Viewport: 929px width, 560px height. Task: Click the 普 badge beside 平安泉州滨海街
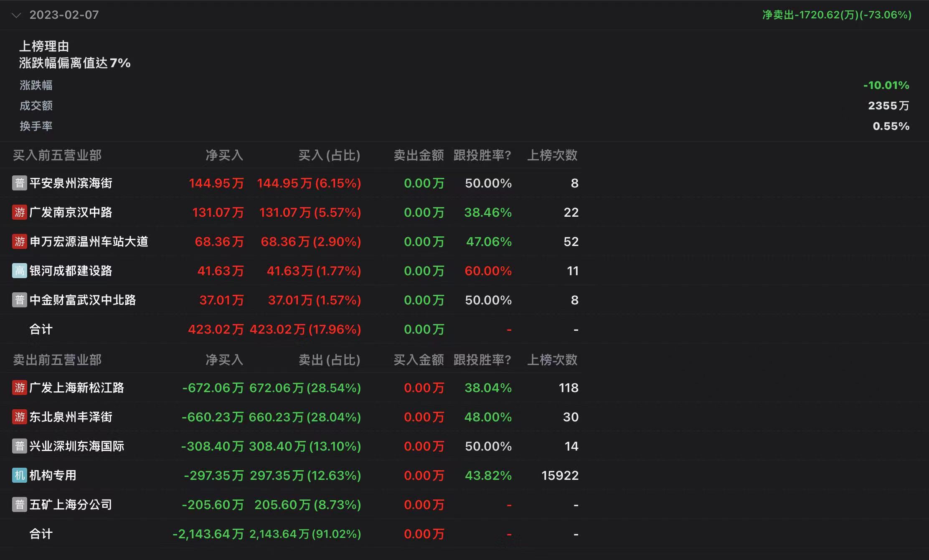(x=20, y=183)
